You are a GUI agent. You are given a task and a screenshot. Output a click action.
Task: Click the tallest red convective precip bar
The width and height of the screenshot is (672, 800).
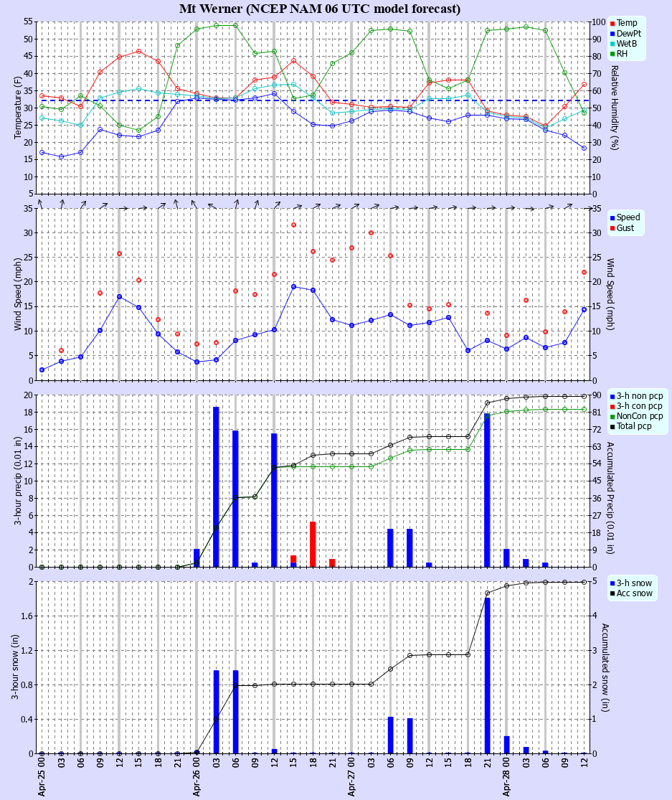pyautogui.click(x=313, y=544)
